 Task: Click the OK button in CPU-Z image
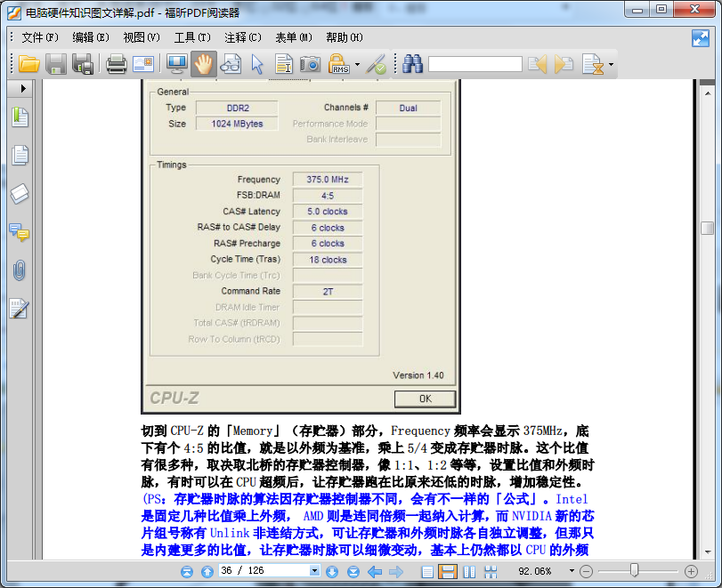click(x=425, y=399)
